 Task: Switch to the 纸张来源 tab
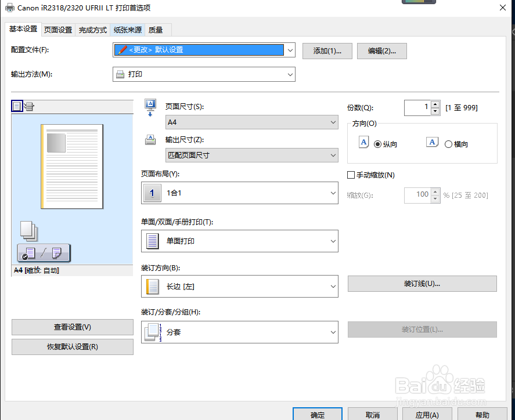(127, 30)
